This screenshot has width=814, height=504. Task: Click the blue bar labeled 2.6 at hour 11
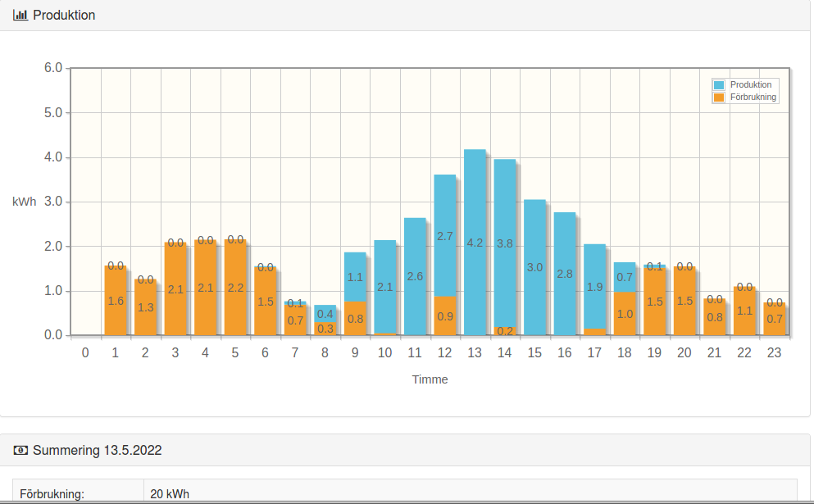415,276
